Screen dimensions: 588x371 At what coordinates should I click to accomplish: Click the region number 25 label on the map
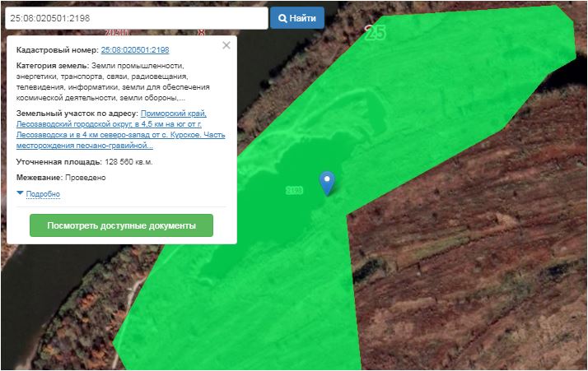376,33
